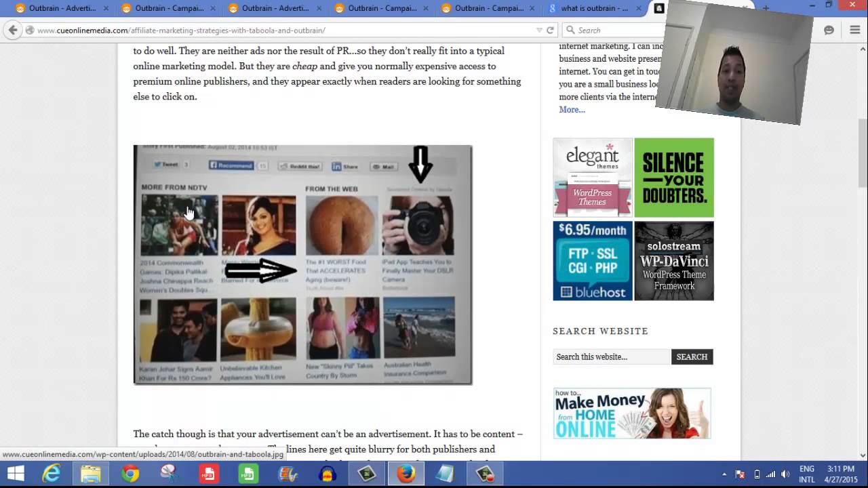
Task: Click the 'Silence Your Doubters' green ad
Action: [x=674, y=178]
